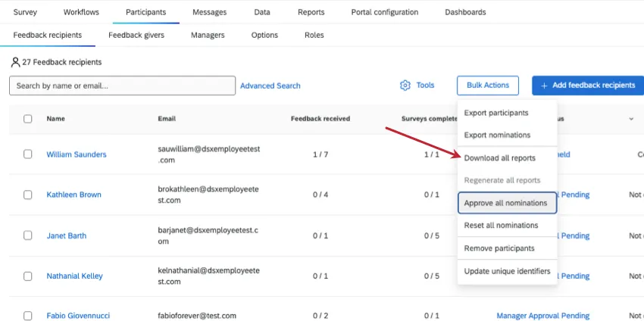Select Remove participants
The height and width of the screenshot is (321, 644).
pos(507,248)
